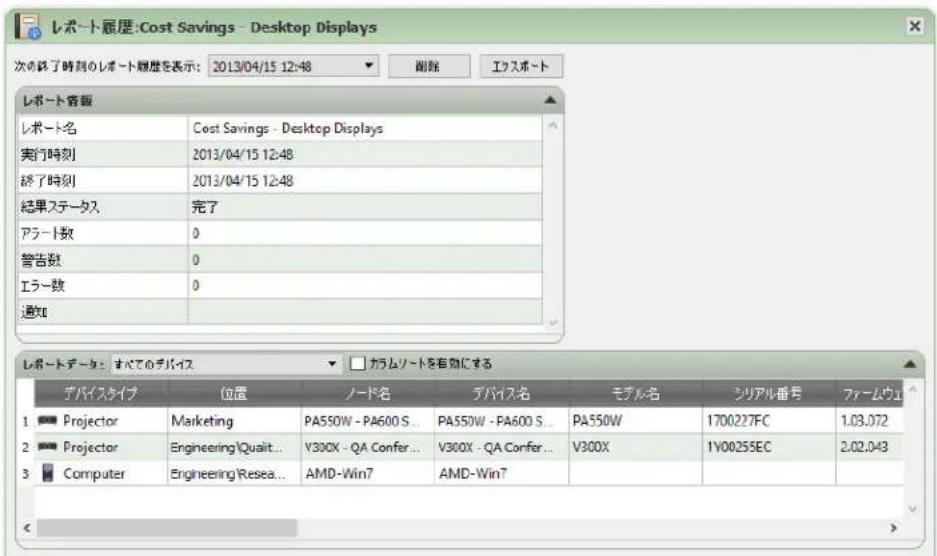Select V300X - QA Confer... device name cell
The width and height of the screenshot is (937, 556).
coord(501,447)
